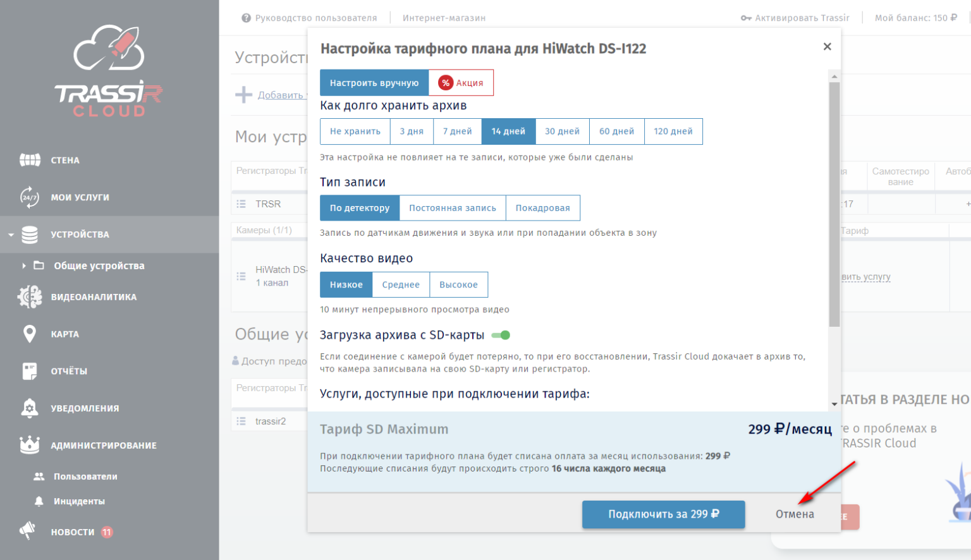
Task: Toggle Загрузка архива с SD-карты switch
Action: point(501,335)
